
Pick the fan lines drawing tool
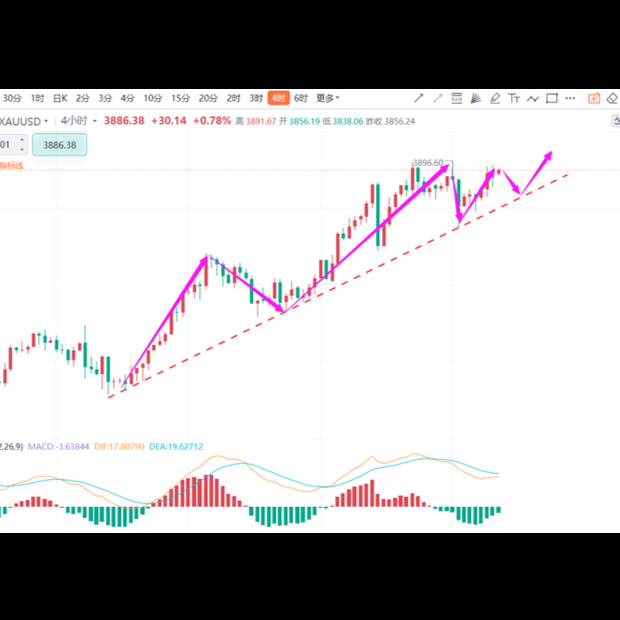(x=476, y=98)
